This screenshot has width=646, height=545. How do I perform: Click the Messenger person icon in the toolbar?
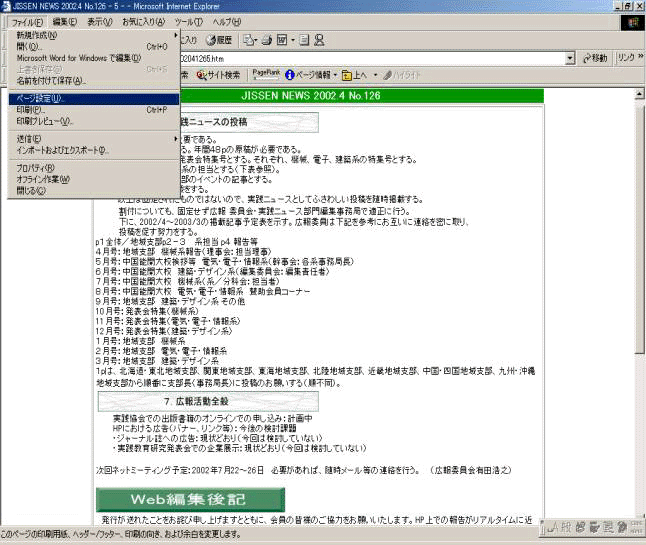319,40
